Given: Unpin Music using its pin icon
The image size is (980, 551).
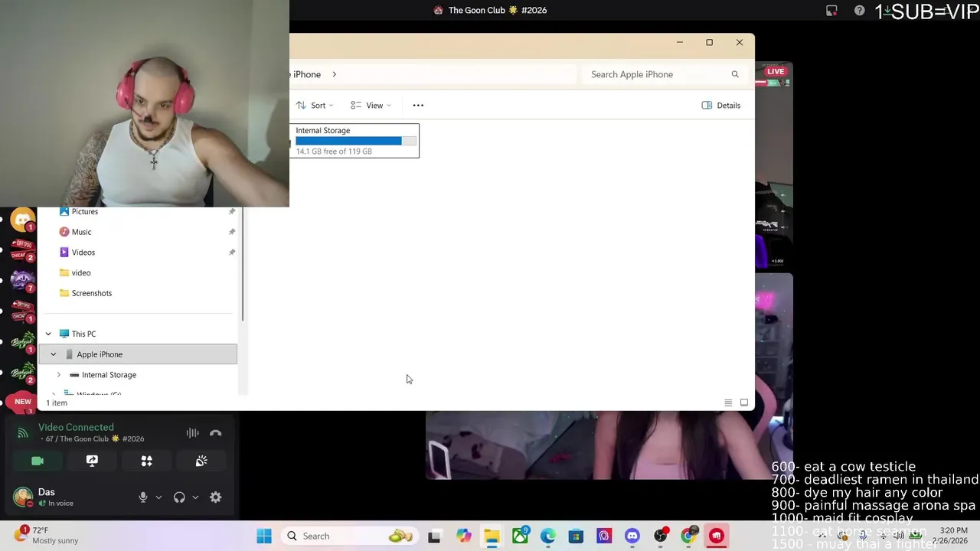Looking at the screenshot, I should (x=232, y=232).
